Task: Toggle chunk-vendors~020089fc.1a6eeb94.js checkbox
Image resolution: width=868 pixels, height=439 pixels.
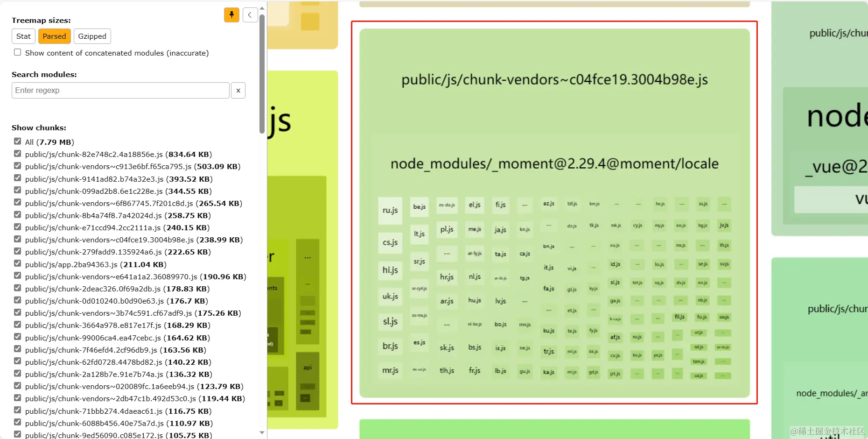Action: (18, 386)
